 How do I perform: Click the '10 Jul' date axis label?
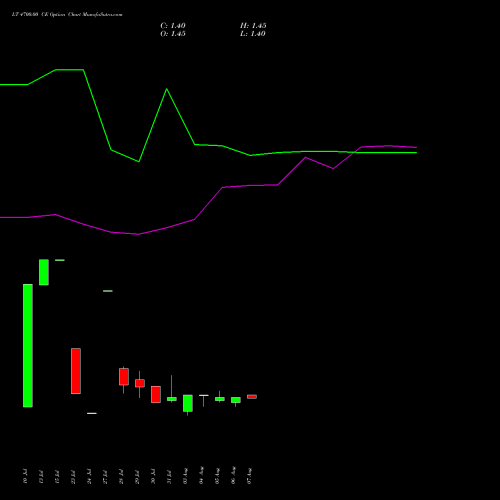coord(25,476)
